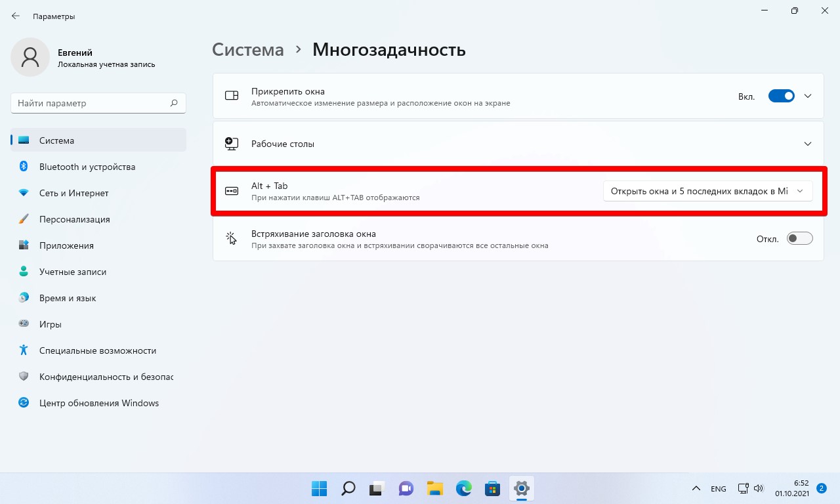Screen dimensions: 840x504
Task: Click the Учетные записи person icon
Action: [24, 272]
